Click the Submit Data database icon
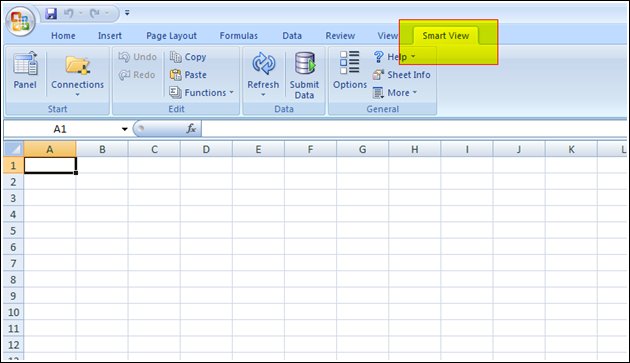Viewport: 630px width, 363px height. [x=305, y=63]
